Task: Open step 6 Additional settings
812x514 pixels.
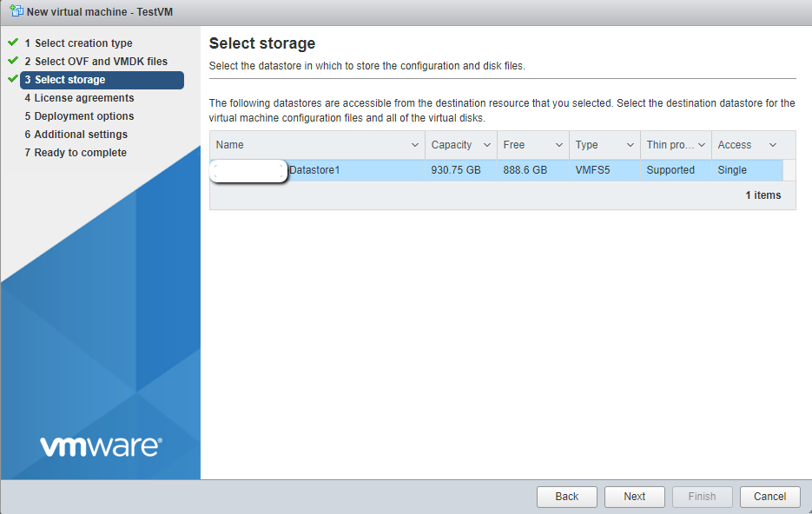Action: [76, 134]
